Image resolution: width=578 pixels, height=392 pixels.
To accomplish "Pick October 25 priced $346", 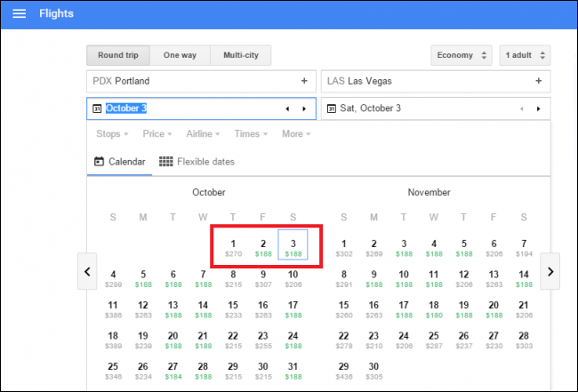I will pyautogui.click(x=113, y=371).
